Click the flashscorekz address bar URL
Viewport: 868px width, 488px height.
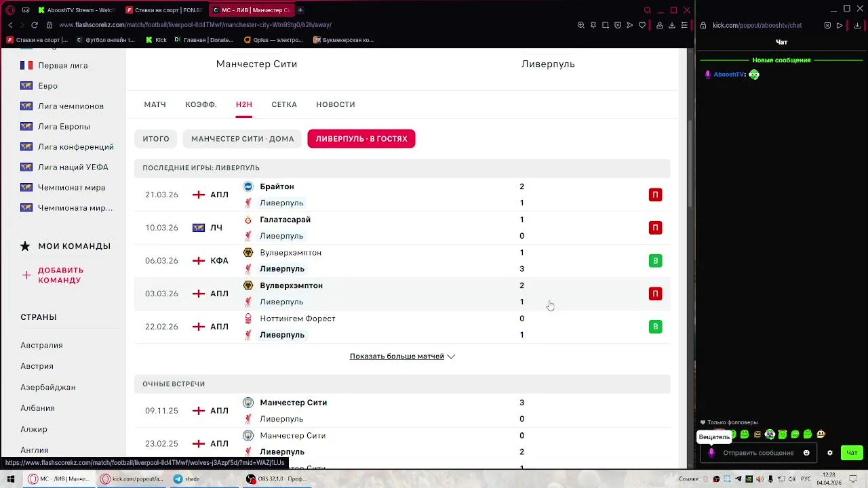[x=195, y=25]
